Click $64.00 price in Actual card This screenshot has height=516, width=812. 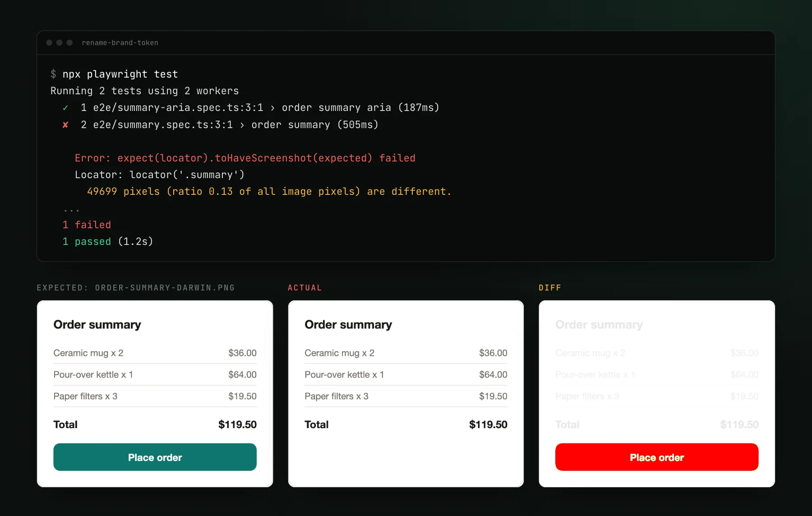point(493,375)
